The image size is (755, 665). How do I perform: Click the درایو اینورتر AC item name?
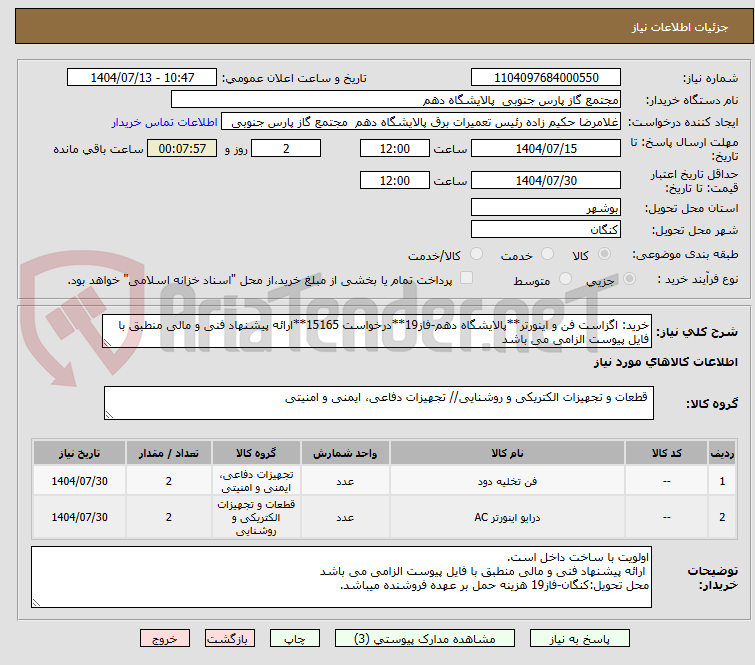coord(508,517)
